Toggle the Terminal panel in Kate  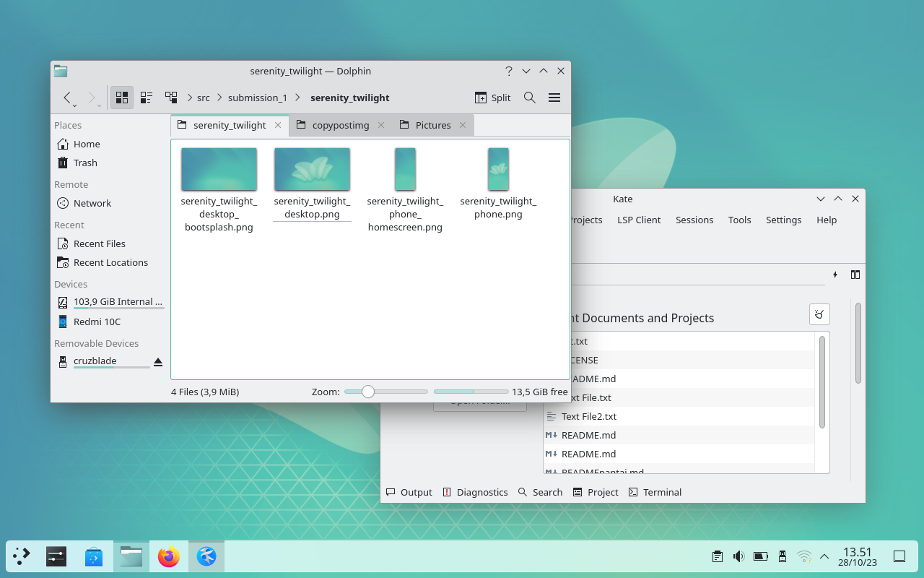[654, 492]
